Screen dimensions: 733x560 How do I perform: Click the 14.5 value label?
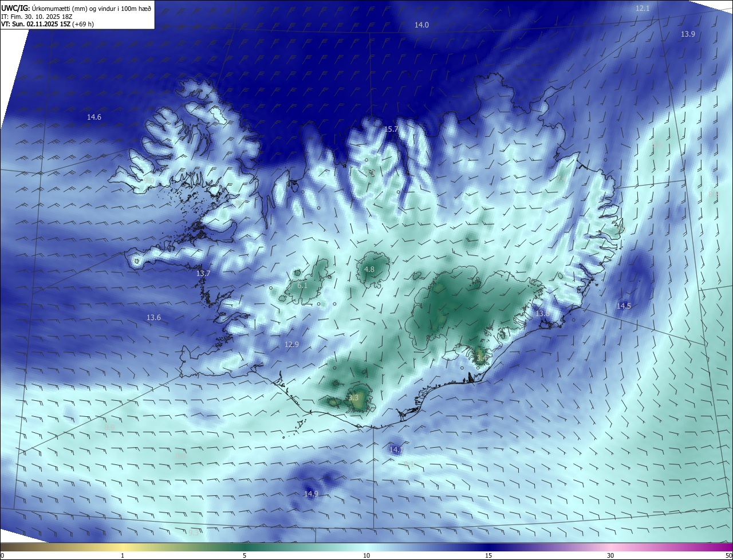tap(624, 306)
